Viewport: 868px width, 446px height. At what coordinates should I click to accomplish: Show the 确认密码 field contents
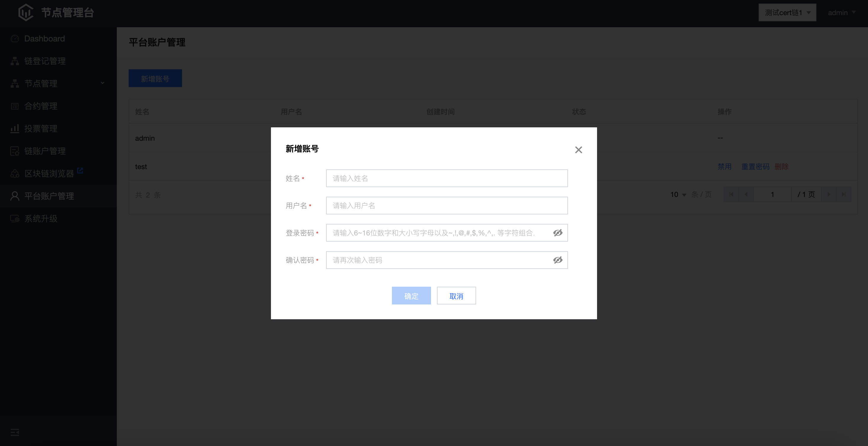click(x=558, y=260)
